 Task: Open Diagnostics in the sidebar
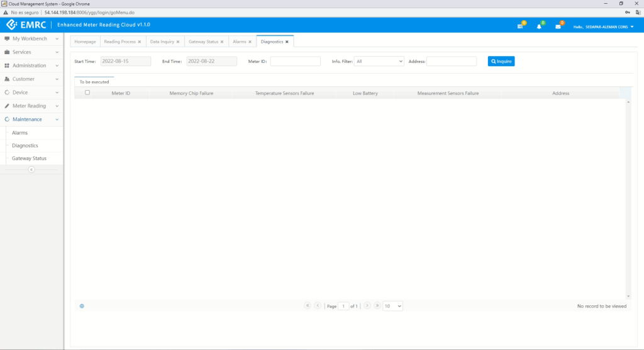(25, 145)
